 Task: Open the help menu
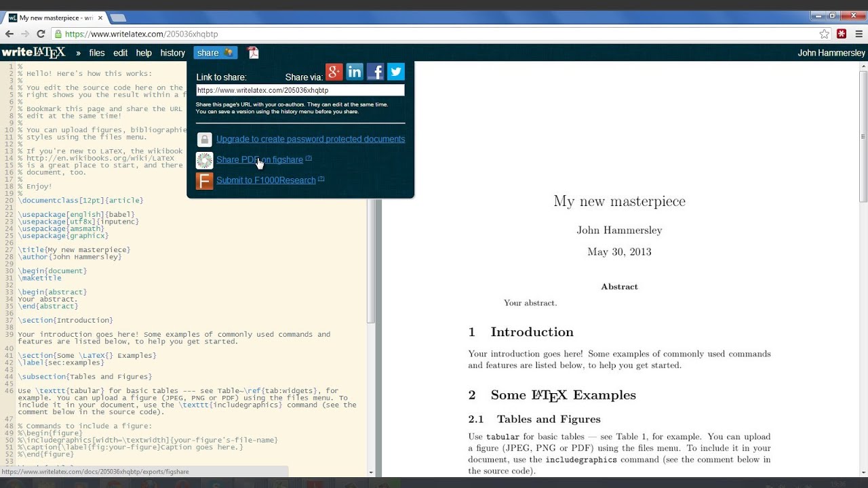tap(144, 53)
